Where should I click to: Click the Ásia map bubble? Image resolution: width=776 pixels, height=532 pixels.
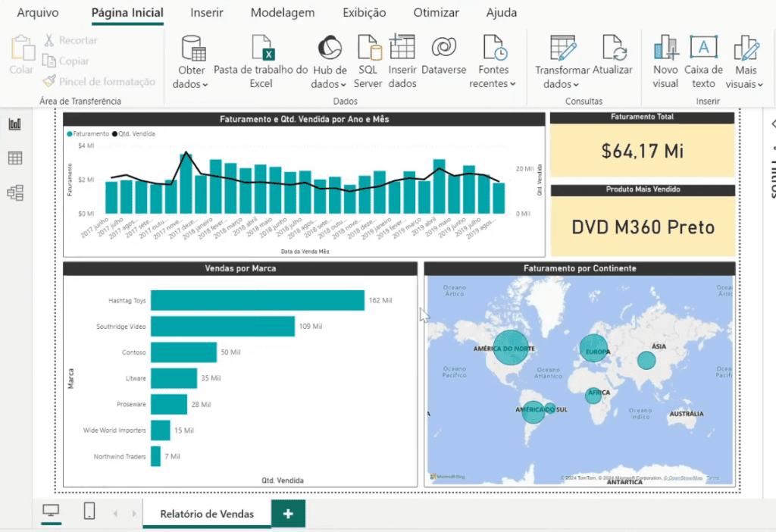[x=646, y=360]
